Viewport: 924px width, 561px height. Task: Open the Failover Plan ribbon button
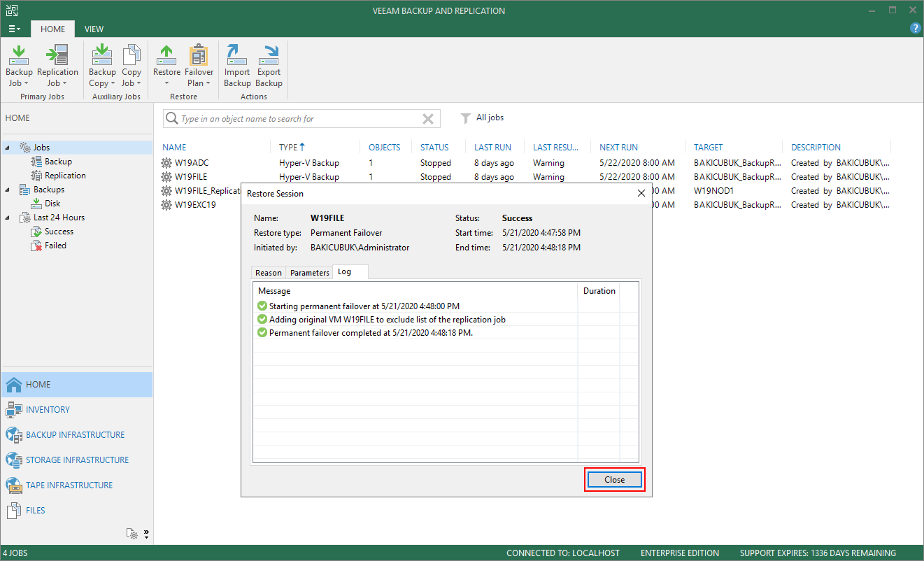(x=199, y=66)
